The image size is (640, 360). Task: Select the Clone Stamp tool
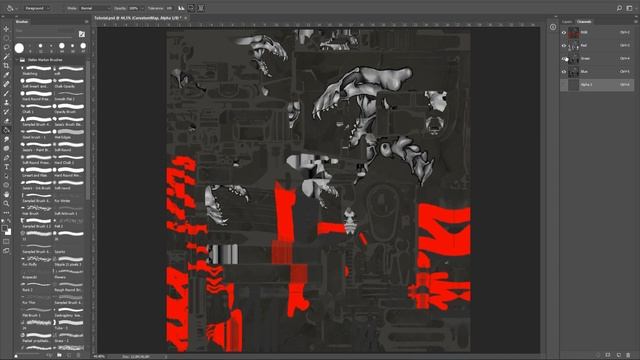click(6, 102)
